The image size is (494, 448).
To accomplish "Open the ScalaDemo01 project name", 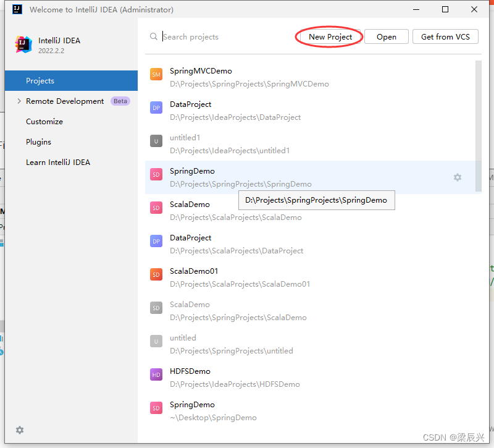I will click(194, 271).
